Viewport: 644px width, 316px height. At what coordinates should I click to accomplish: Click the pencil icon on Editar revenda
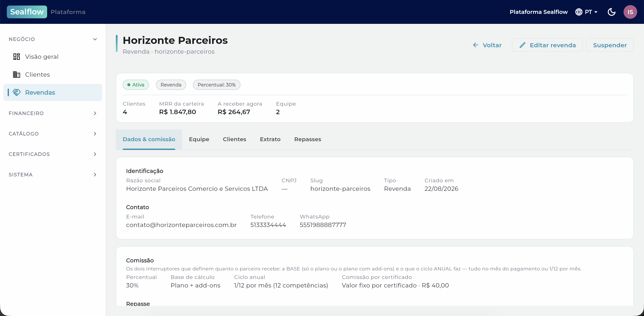522,45
